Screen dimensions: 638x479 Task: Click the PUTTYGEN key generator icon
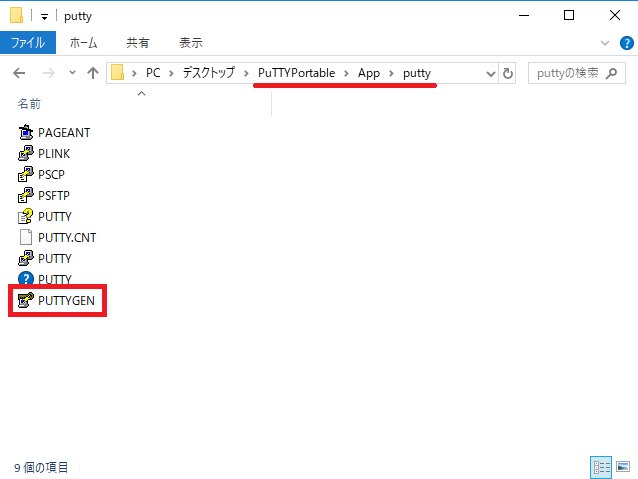(x=26, y=300)
